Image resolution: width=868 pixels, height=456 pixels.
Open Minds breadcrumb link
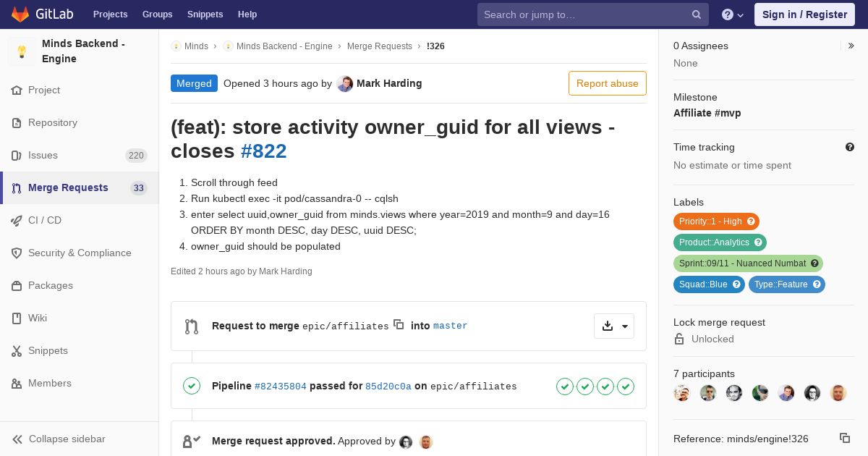pos(196,46)
